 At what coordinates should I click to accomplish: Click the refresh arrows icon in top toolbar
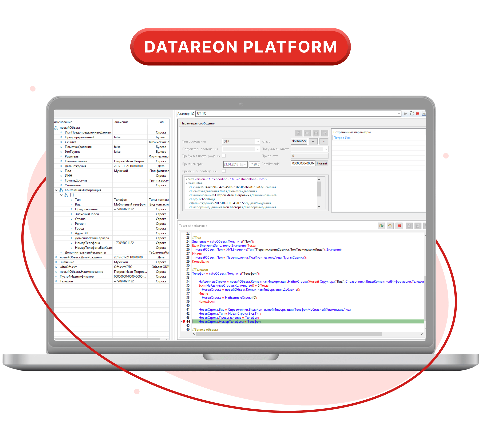click(412, 113)
